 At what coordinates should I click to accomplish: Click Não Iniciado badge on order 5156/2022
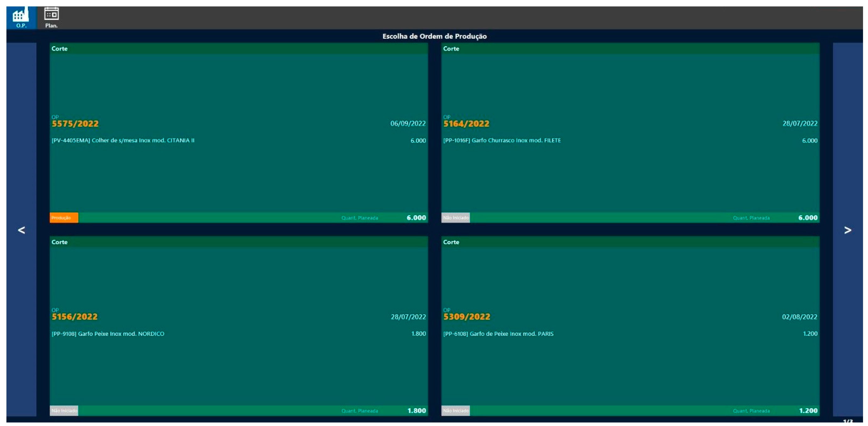[64, 410]
